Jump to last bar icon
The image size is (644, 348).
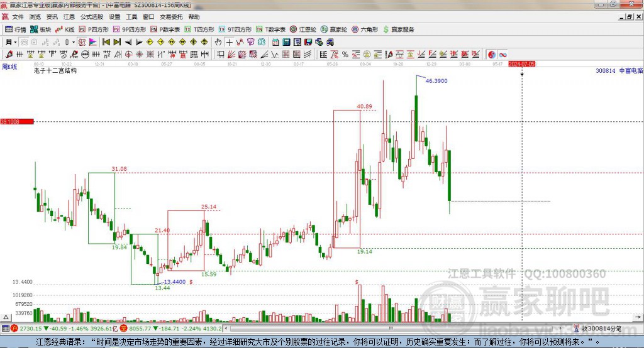pos(117,42)
